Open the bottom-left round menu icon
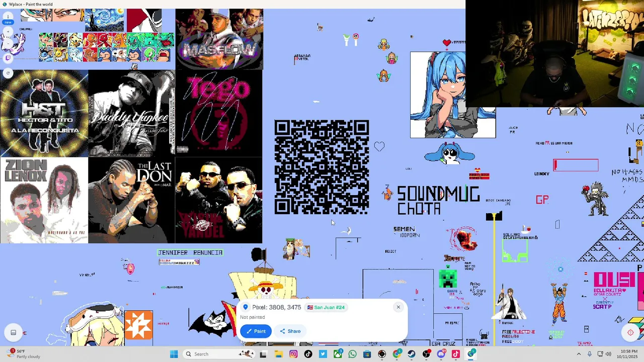 (x=14, y=332)
